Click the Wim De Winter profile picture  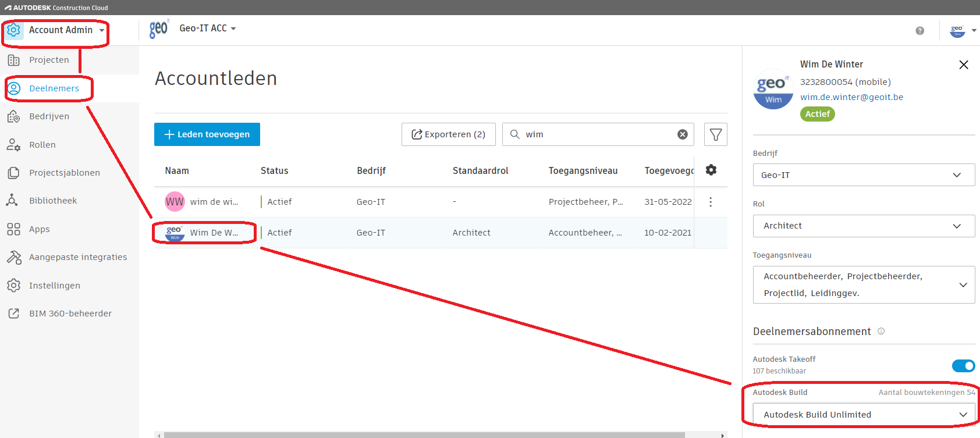click(x=773, y=90)
